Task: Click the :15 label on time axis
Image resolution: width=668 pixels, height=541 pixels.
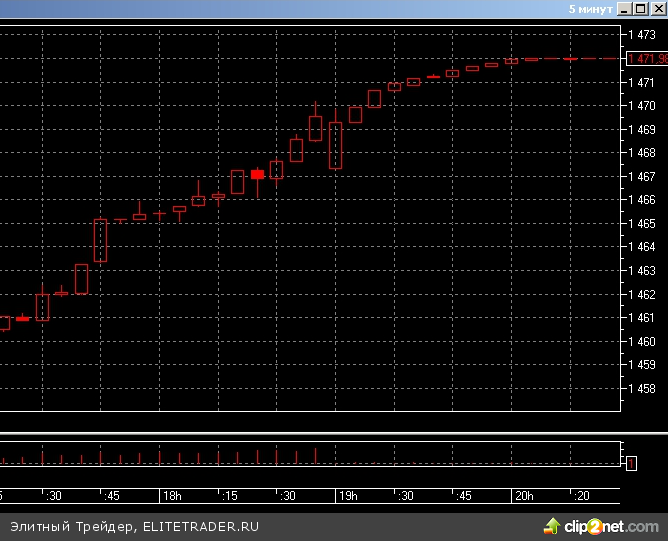Action: [x=229, y=496]
